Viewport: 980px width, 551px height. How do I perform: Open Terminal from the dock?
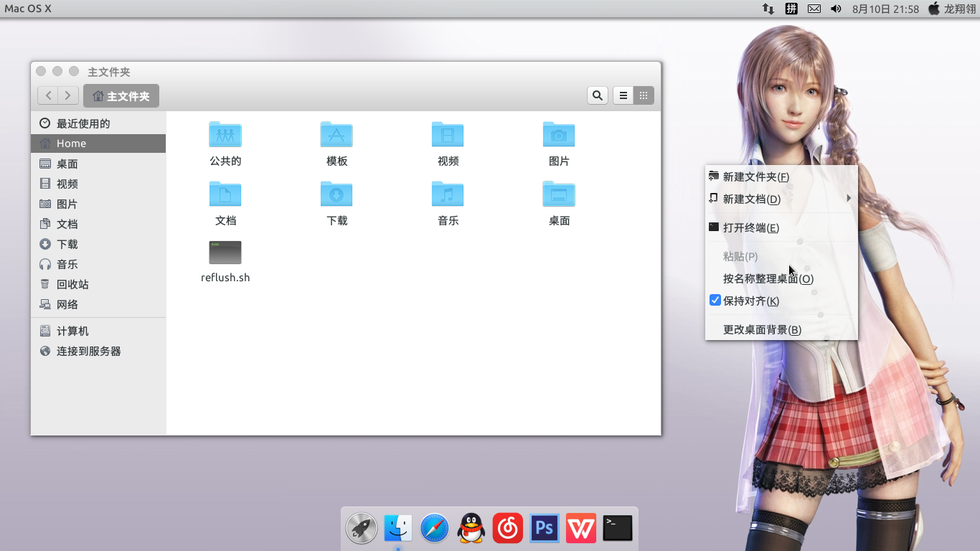(x=618, y=528)
